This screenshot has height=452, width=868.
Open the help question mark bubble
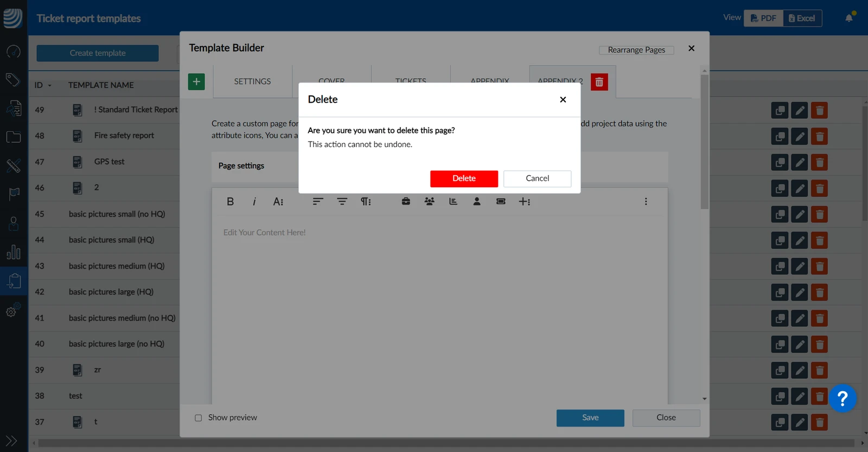click(843, 399)
